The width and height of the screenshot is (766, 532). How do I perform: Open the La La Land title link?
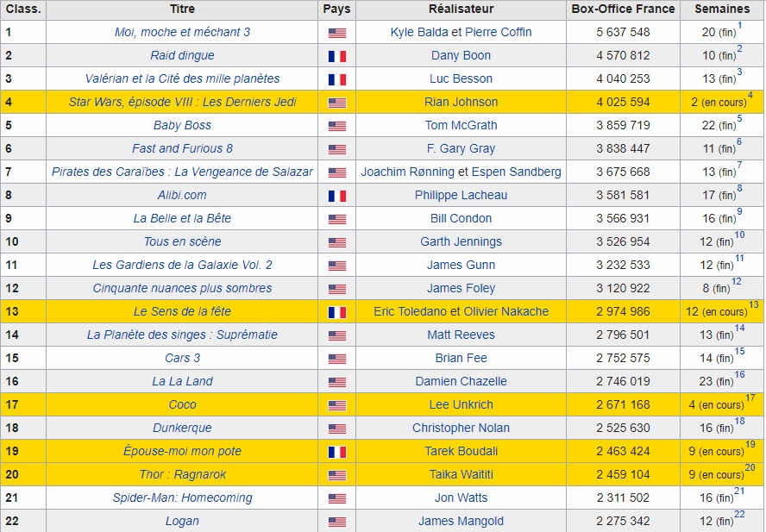coord(182,381)
